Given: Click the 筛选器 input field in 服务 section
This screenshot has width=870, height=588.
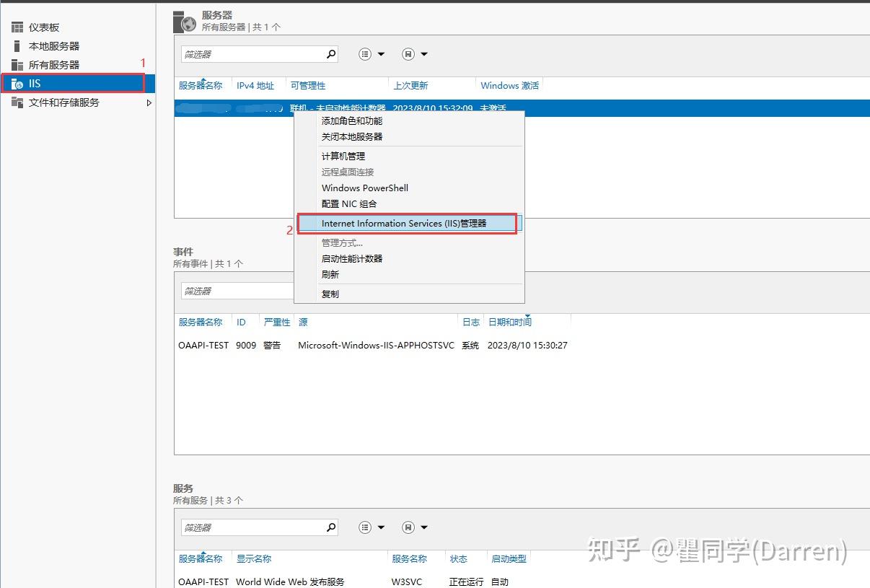Looking at the screenshot, I should pyautogui.click(x=252, y=527).
